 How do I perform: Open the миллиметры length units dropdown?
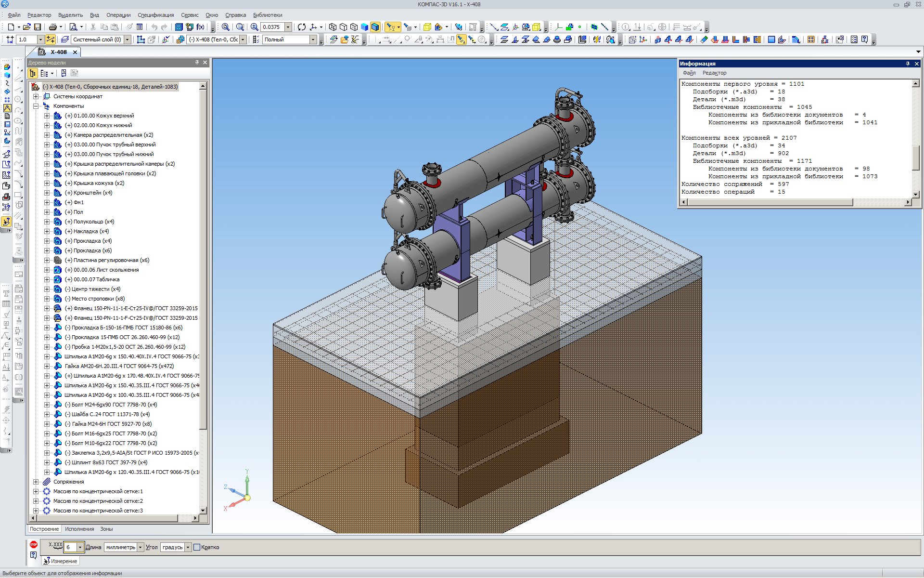pos(141,547)
